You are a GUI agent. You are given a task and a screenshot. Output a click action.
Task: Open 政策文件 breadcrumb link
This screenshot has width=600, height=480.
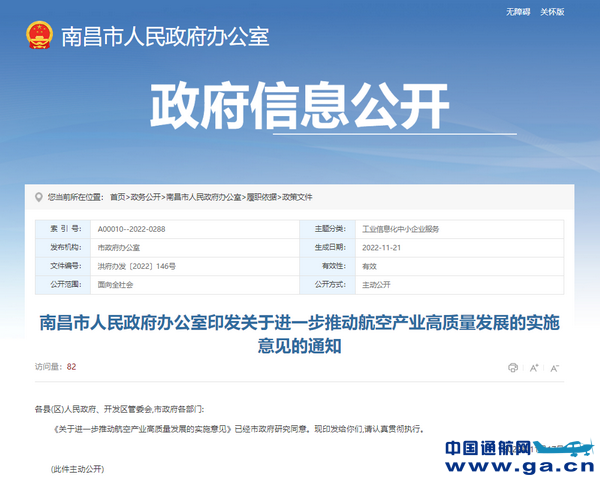point(297,197)
